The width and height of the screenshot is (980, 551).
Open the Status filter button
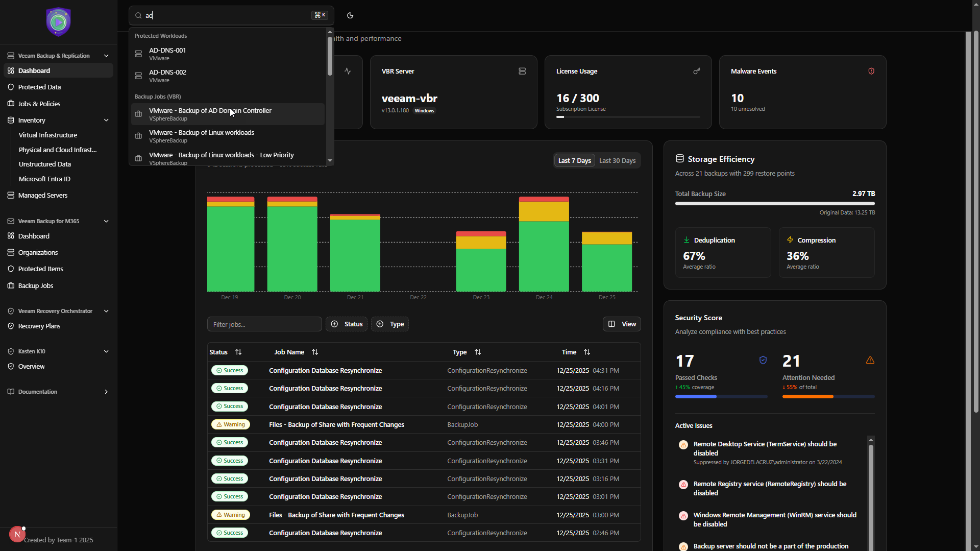point(347,324)
